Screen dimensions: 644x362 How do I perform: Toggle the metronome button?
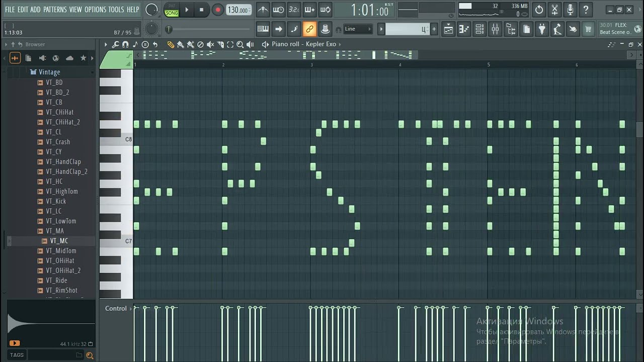[263, 10]
